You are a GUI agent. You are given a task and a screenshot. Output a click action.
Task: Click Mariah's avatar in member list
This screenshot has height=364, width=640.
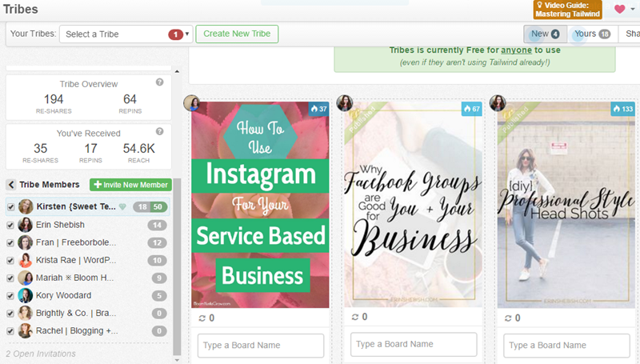(26, 278)
